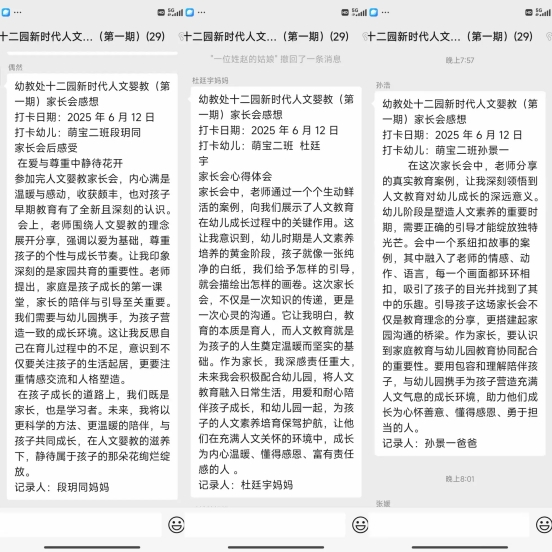552x552 pixels.
Task: Tap the cut-off emoji icon below 孙景一爸爸's message
Action: point(544,525)
